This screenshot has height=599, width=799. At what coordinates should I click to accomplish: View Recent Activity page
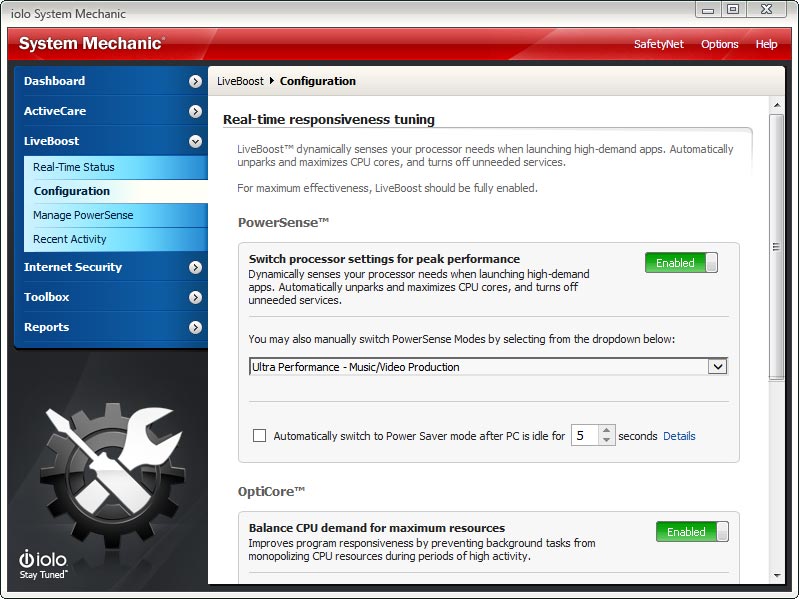pos(116,239)
